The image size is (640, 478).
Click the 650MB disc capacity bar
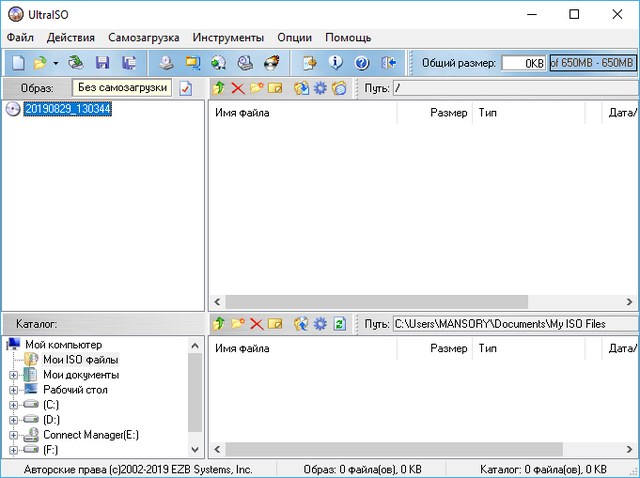592,63
